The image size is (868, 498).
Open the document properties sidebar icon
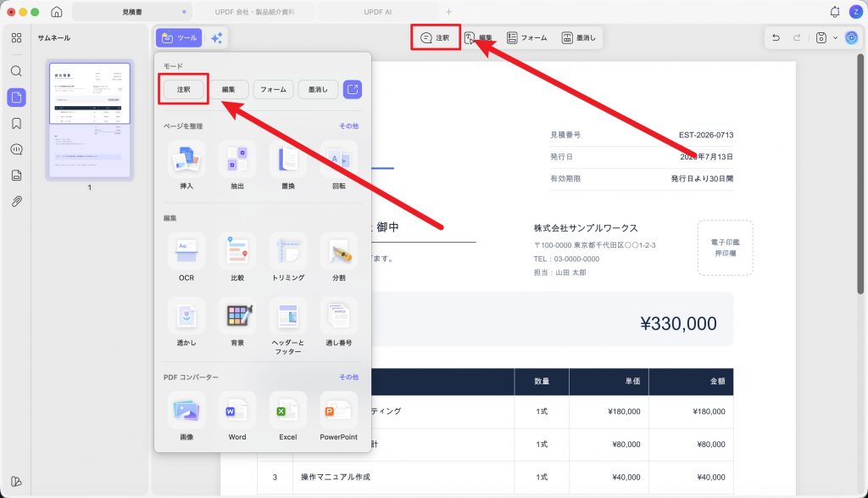coord(17,176)
